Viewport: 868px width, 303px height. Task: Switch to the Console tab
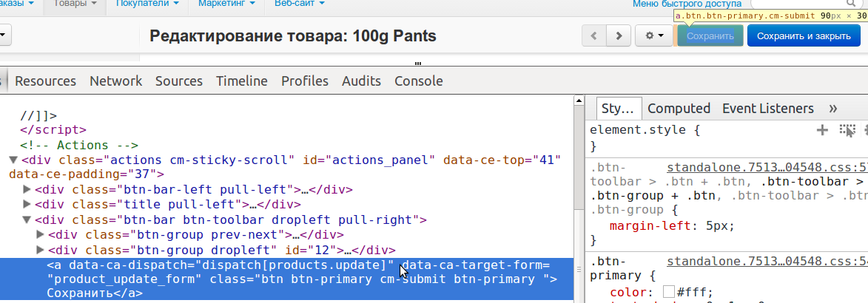pyautogui.click(x=418, y=81)
